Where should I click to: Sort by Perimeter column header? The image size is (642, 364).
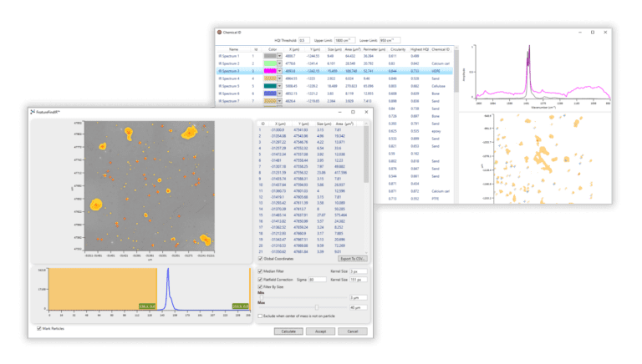[x=374, y=49]
